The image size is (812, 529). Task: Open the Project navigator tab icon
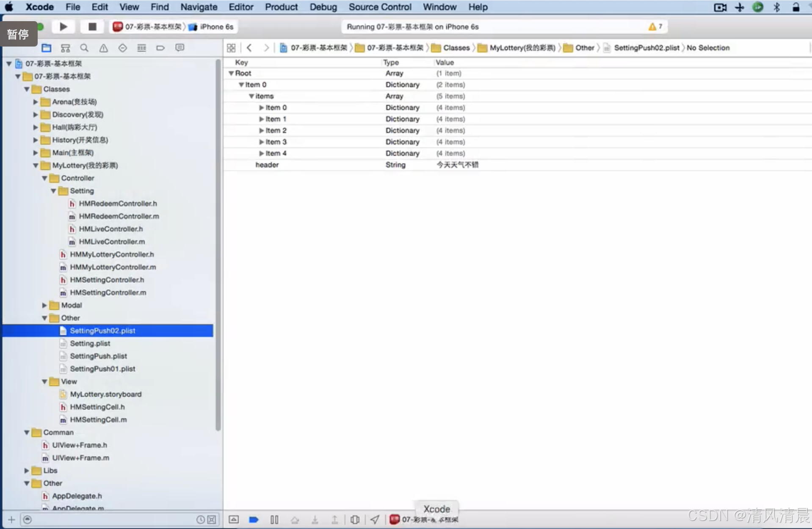coord(47,48)
